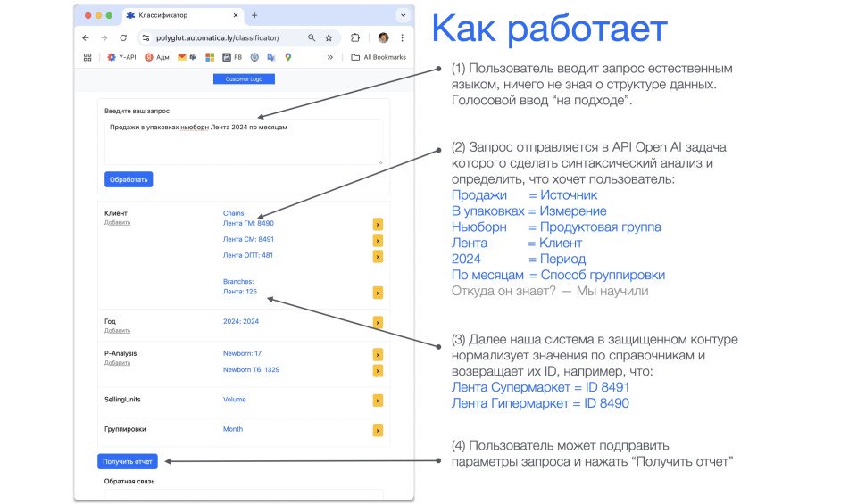The height and width of the screenshot is (504, 857).
Task: Remove the Volume selling unit
Action: click(378, 401)
